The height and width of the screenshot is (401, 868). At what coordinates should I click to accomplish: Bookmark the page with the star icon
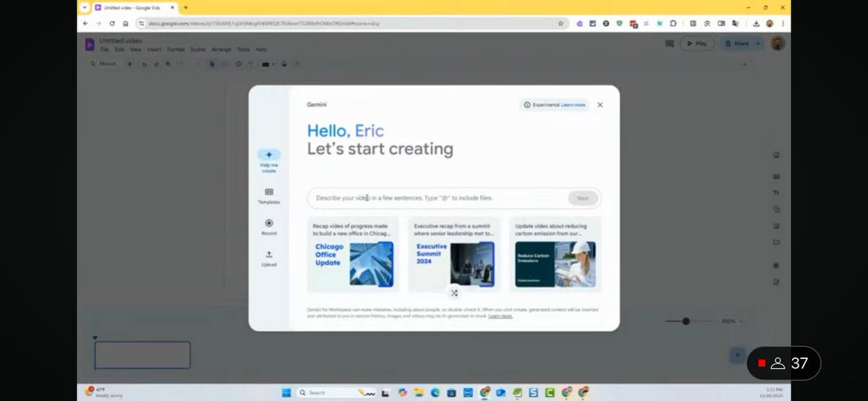tap(561, 23)
